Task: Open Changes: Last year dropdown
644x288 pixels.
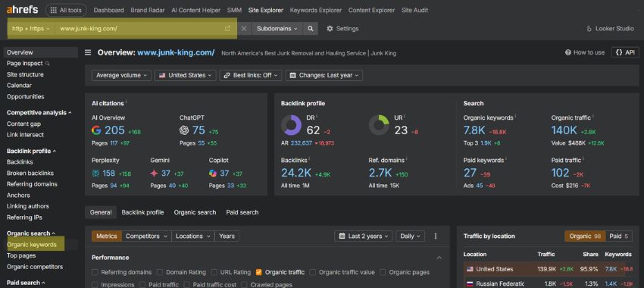Action: click(324, 76)
